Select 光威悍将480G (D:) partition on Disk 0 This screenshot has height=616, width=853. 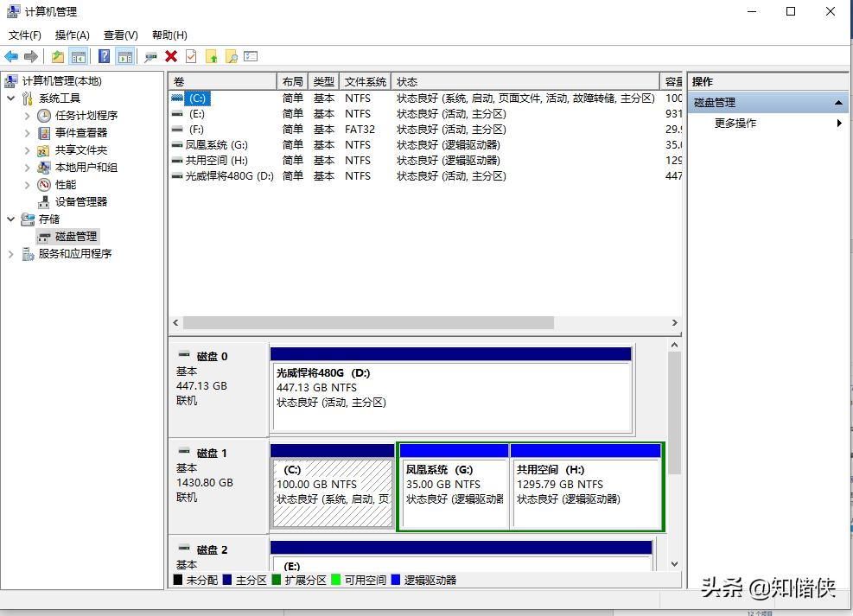tap(451, 391)
